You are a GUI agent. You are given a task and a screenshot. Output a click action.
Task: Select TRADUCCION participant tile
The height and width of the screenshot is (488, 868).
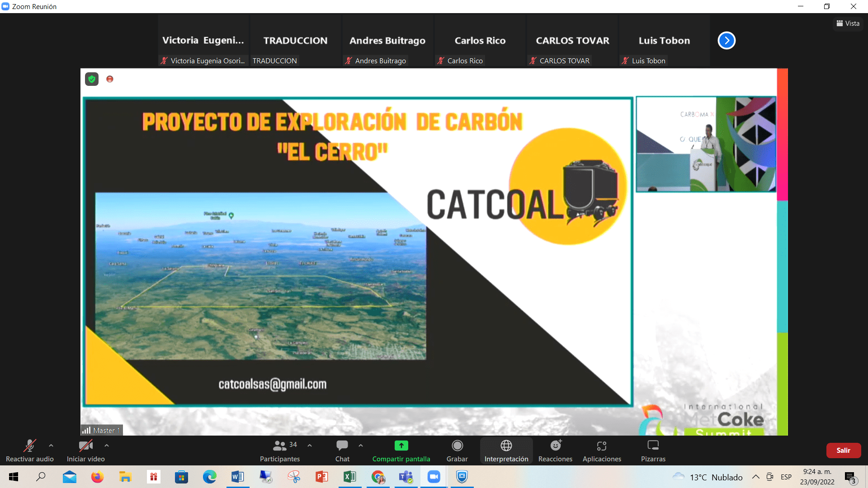point(295,41)
